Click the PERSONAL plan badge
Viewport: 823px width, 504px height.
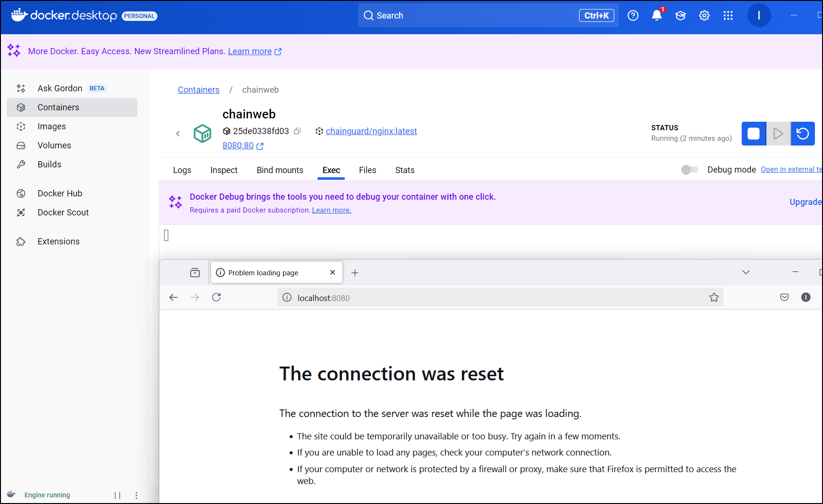139,16
